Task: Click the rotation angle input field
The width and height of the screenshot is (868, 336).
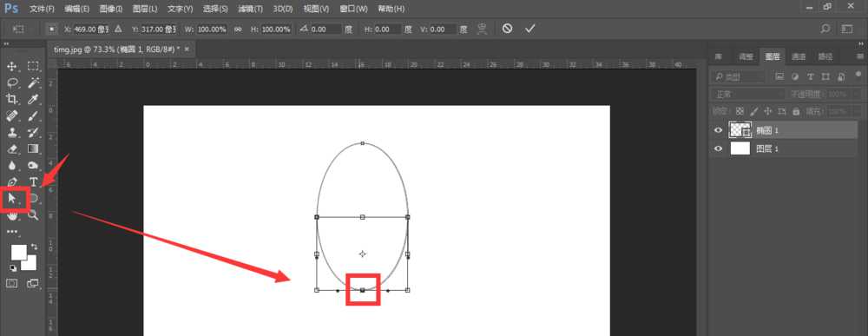Action: tap(326, 30)
